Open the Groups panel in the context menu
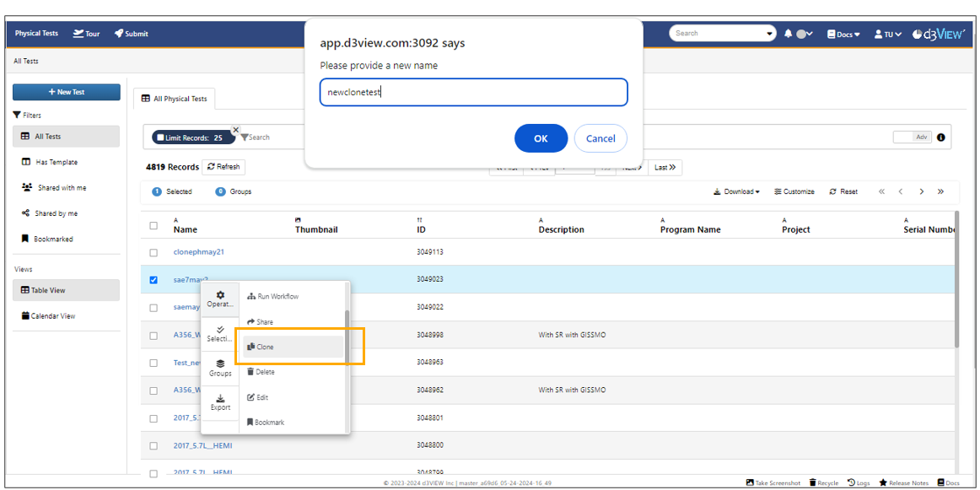Screen dimensions: 980x490 pyautogui.click(x=220, y=368)
